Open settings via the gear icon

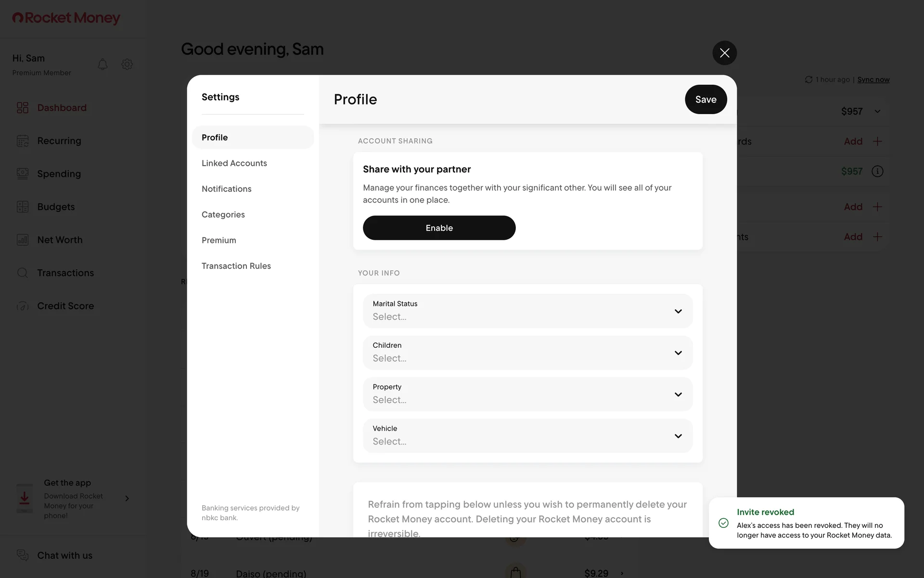(127, 64)
